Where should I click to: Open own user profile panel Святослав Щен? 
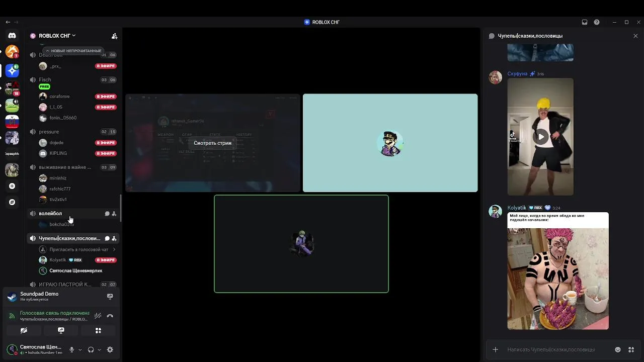pyautogui.click(x=34, y=349)
